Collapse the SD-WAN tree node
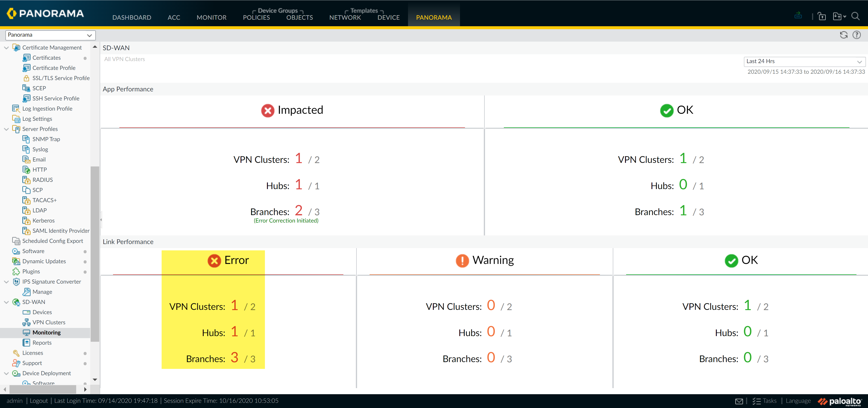This screenshot has height=408, width=868. (x=6, y=302)
